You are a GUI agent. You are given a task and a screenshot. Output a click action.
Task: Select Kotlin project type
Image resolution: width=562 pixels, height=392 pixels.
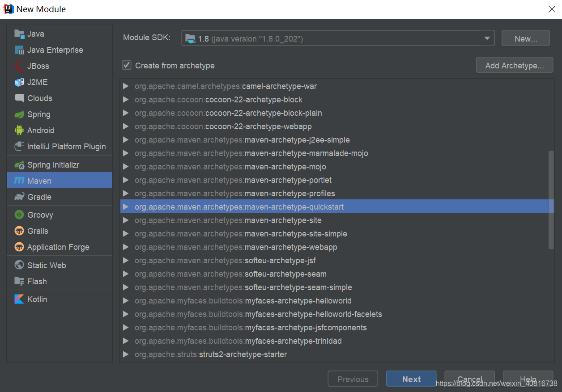(x=60, y=299)
